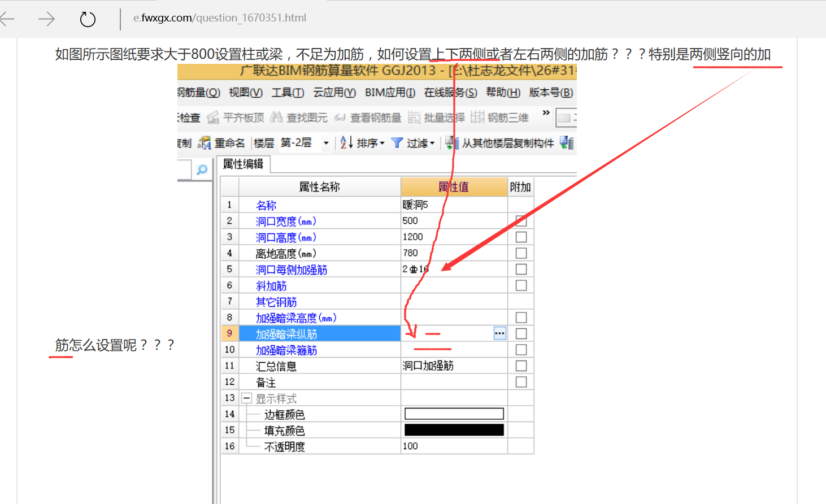Open the 工具(T) menu
Image resolution: width=826 pixels, height=504 pixels.
click(288, 93)
